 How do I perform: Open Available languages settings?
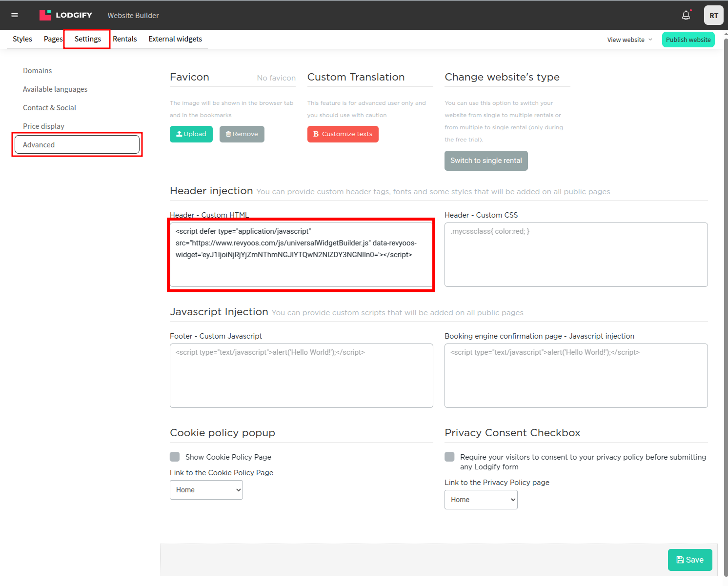[x=55, y=89]
